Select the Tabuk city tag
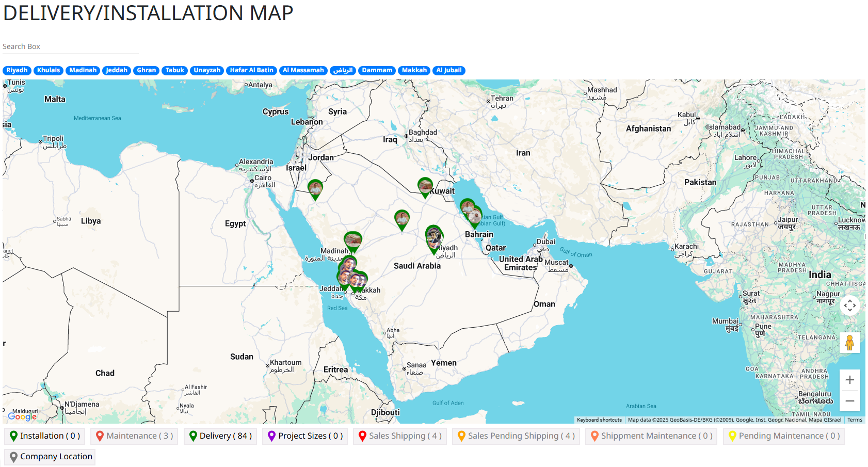The height and width of the screenshot is (467, 868). click(x=174, y=70)
